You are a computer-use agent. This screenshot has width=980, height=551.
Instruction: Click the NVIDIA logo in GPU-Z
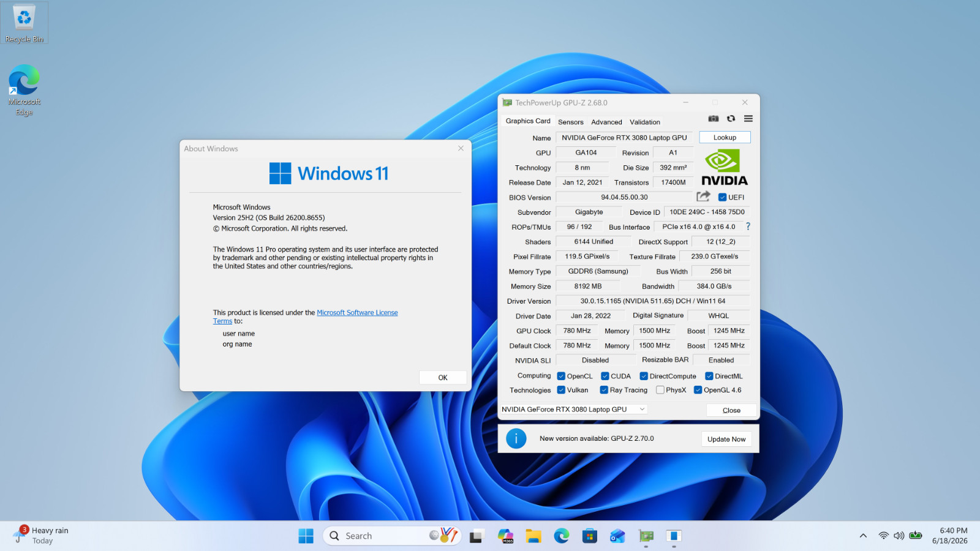click(x=725, y=167)
